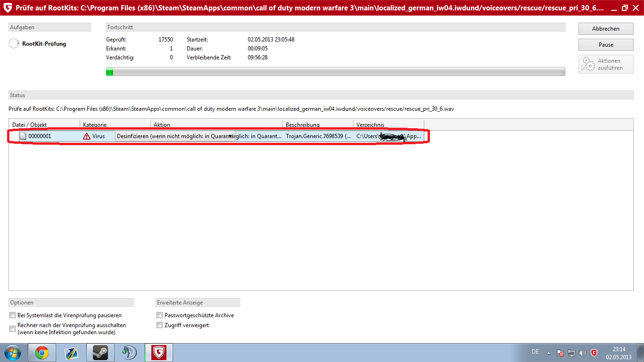Open the Action Center flag tray icon
644x362 pixels.
tap(560, 353)
